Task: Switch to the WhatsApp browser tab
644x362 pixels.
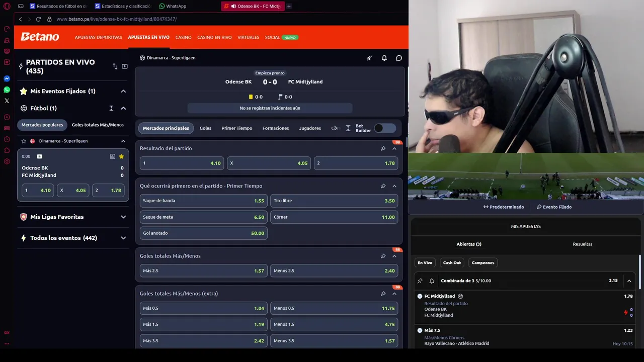Action: click(173, 6)
